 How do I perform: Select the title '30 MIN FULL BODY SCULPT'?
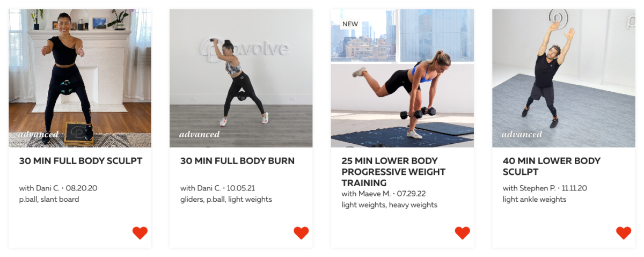pos(80,161)
